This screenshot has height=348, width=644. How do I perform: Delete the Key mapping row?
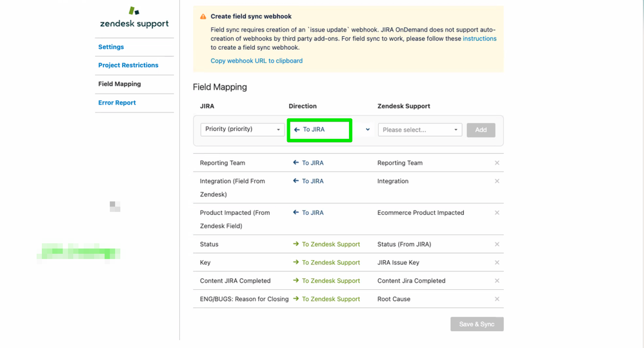tap(497, 263)
